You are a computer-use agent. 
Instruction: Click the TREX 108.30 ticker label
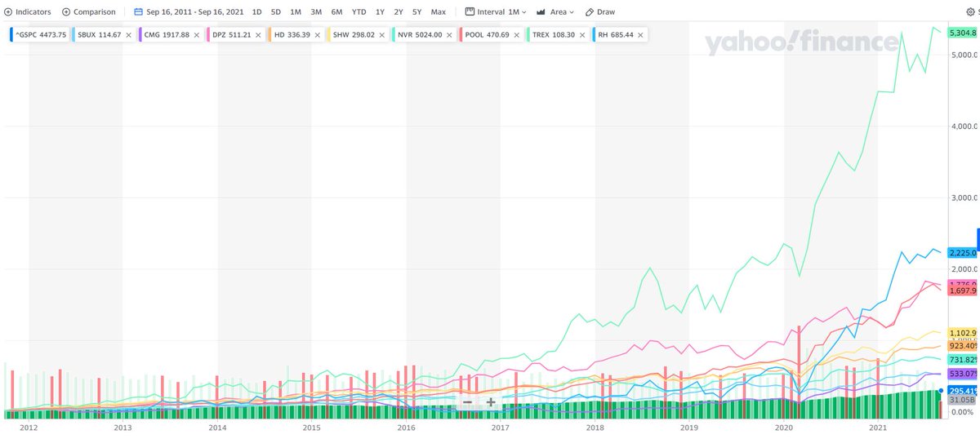553,35
